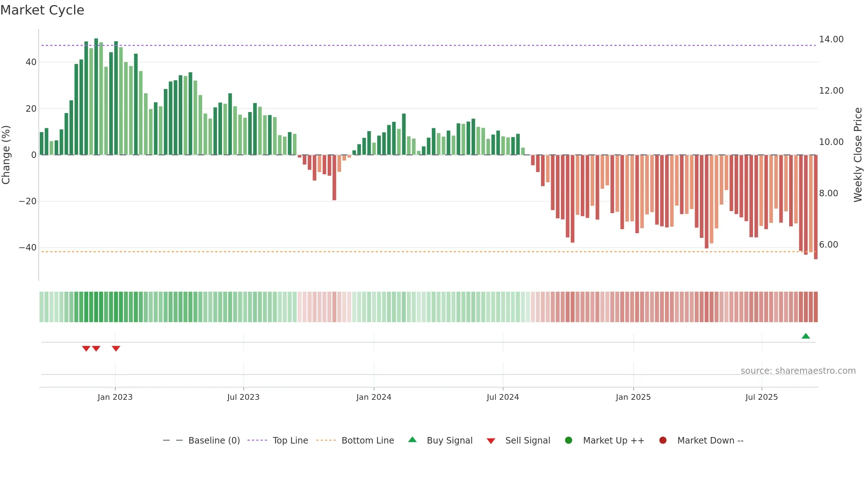Click the Jan 2025 x-axis label
The image size is (868, 488).
[x=633, y=397]
